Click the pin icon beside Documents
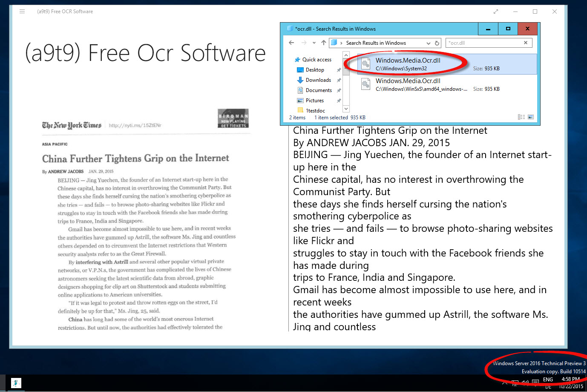 coord(339,90)
